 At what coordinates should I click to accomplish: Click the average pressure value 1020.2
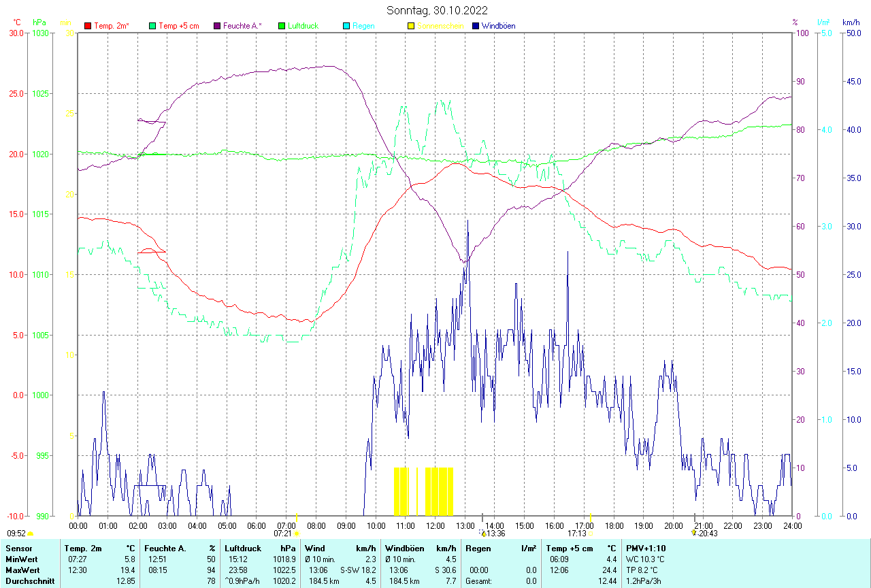tap(284, 581)
